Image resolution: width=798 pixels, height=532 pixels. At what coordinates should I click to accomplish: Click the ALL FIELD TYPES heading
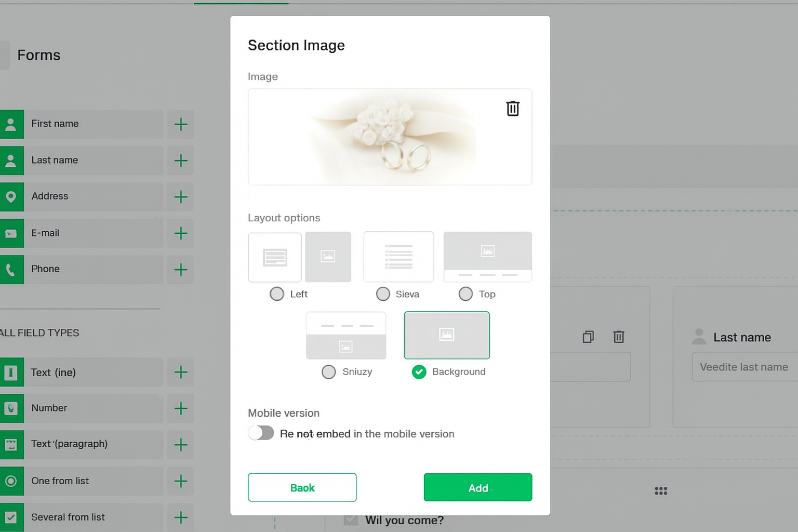point(39,333)
